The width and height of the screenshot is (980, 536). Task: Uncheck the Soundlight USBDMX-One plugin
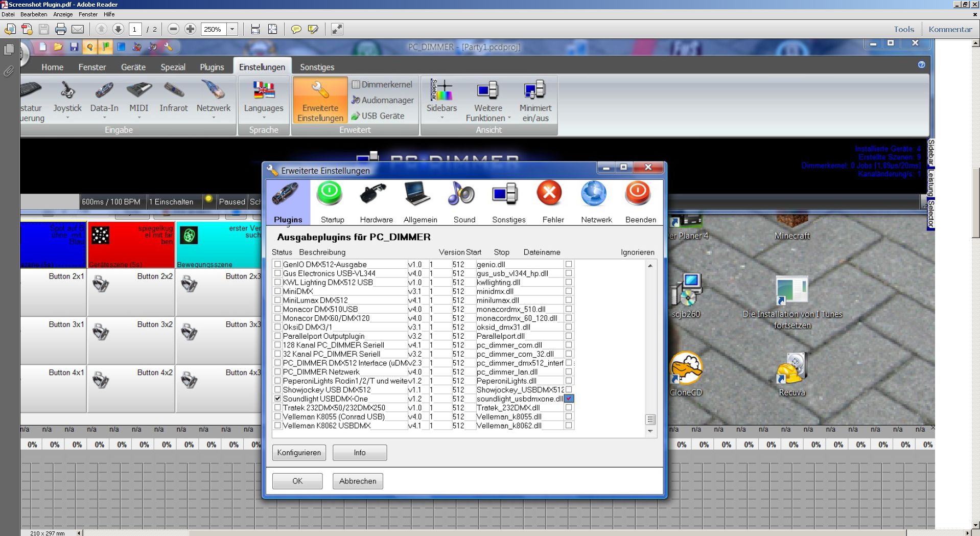coord(278,399)
